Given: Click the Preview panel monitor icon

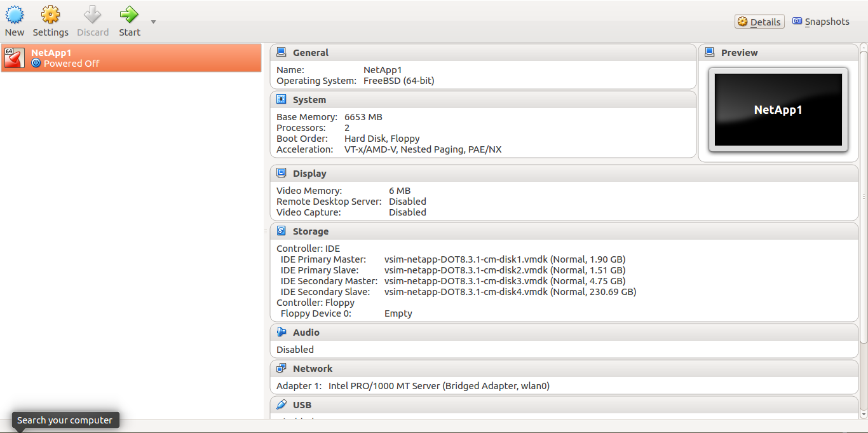Looking at the screenshot, I should 710,53.
